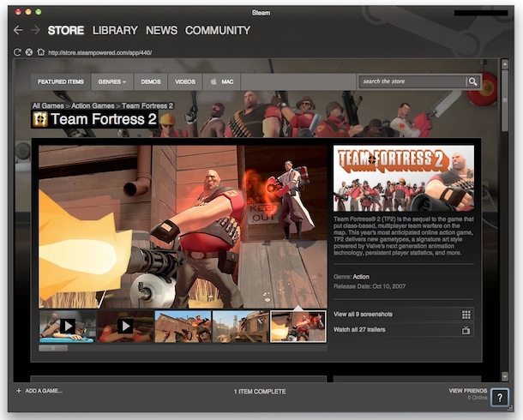Switch to the LIBRARY section

click(115, 30)
